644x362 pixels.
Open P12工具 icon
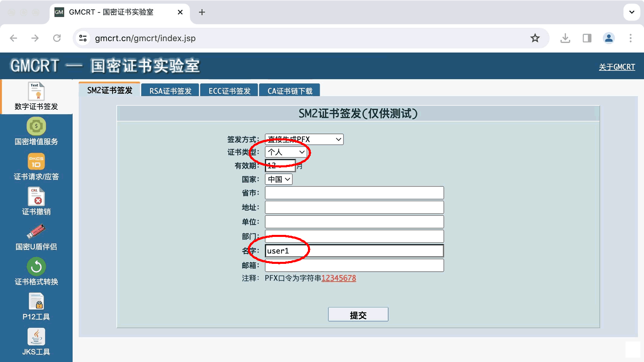click(x=36, y=302)
